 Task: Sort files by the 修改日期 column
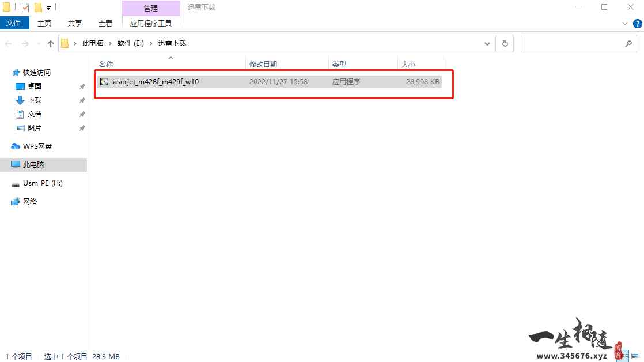tap(263, 65)
